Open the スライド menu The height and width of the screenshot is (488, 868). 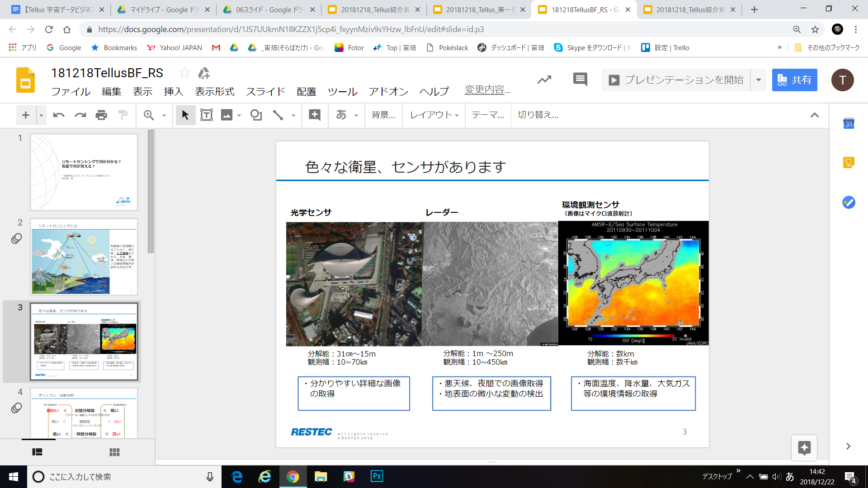coord(265,92)
